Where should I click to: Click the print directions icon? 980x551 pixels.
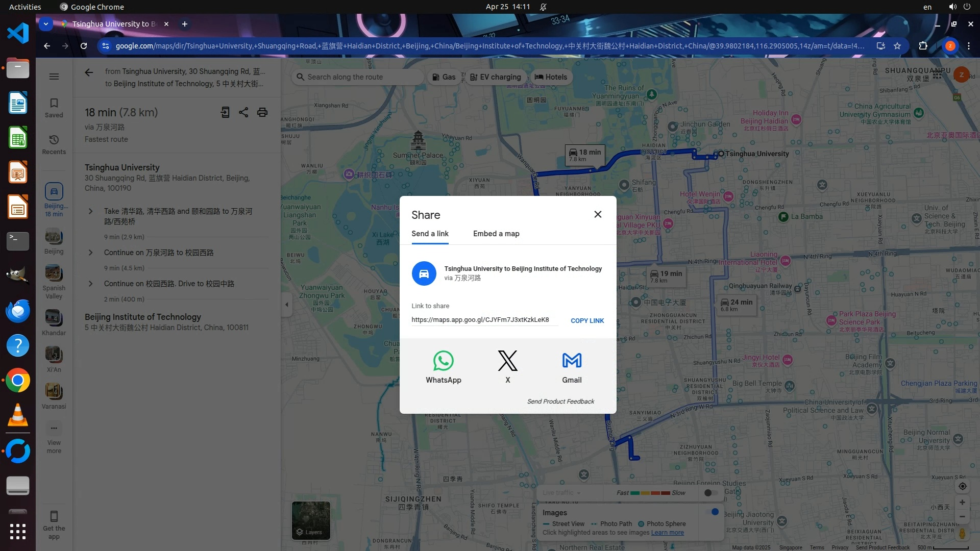262,112
